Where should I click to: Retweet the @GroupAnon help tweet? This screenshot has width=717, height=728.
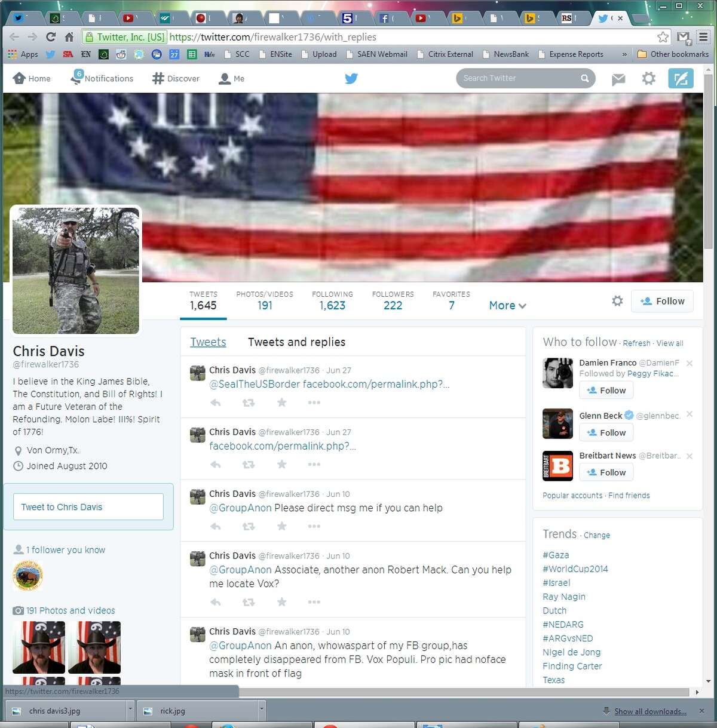point(248,526)
